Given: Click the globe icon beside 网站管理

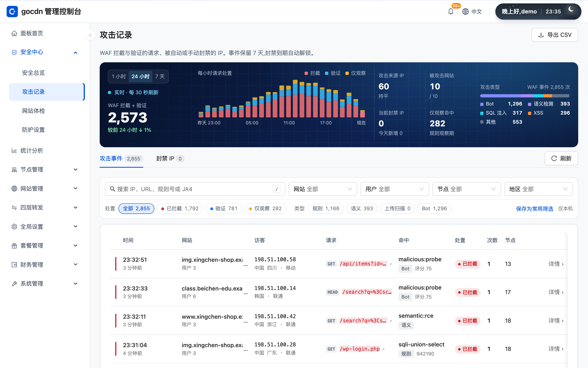Looking at the screenshot, I should [14, 188].
